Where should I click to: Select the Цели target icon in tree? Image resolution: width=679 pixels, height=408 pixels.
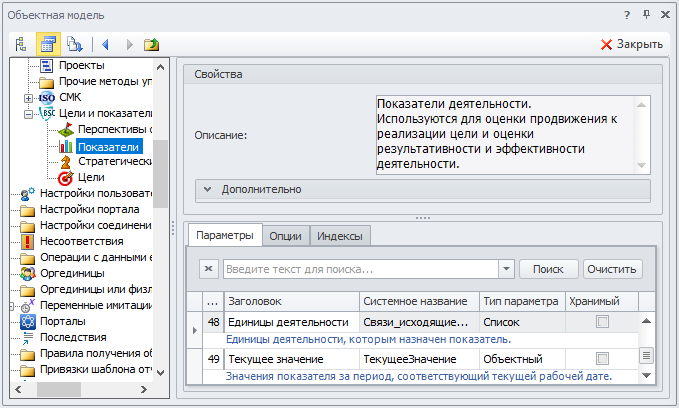click(66, 177)
